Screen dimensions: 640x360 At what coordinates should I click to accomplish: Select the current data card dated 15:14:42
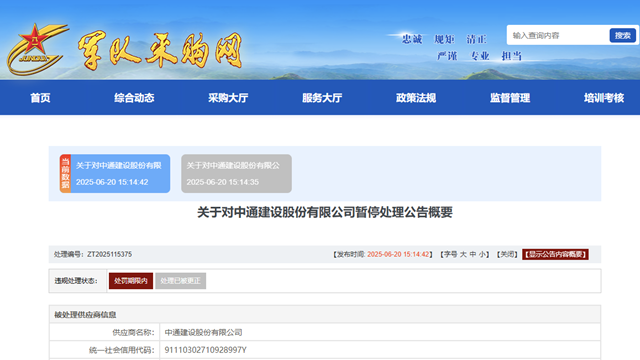115,173
